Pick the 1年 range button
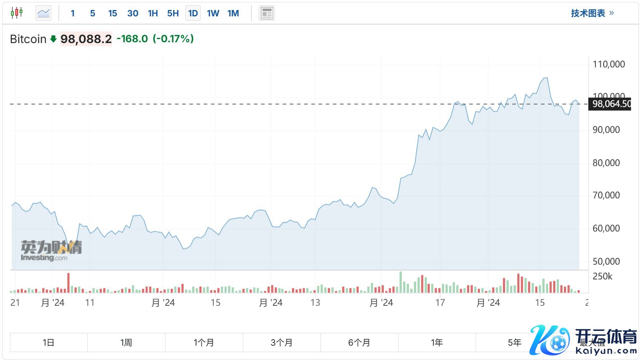643x364 pixels. coord(437,342)
